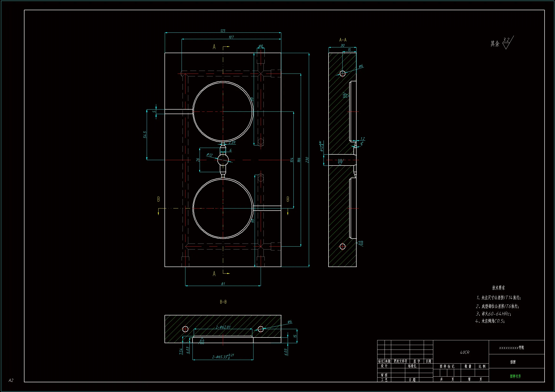The image size is (555, 392).
Task: Select the 未注倒角C0.5 requirement line
Action: tap(490, 321)
